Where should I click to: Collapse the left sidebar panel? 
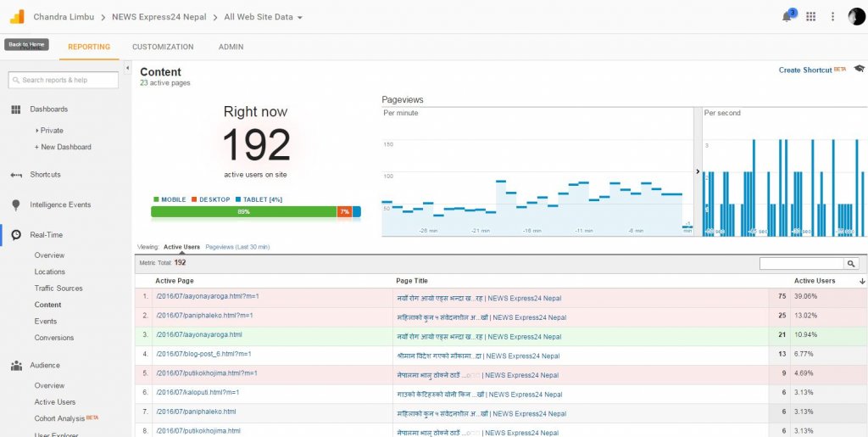(127, 68)
